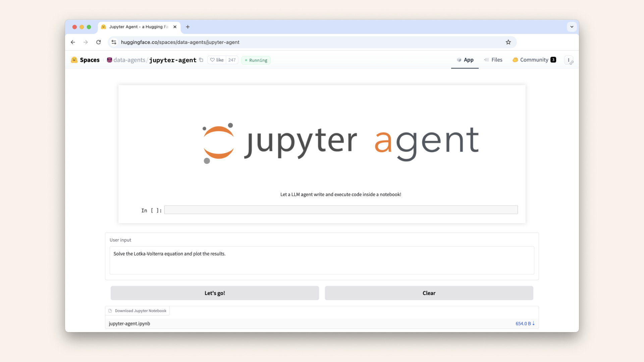Viewport: 644px width, 362px height.
Task: Click the Spaces navigation icon
Action: [74, 60]
